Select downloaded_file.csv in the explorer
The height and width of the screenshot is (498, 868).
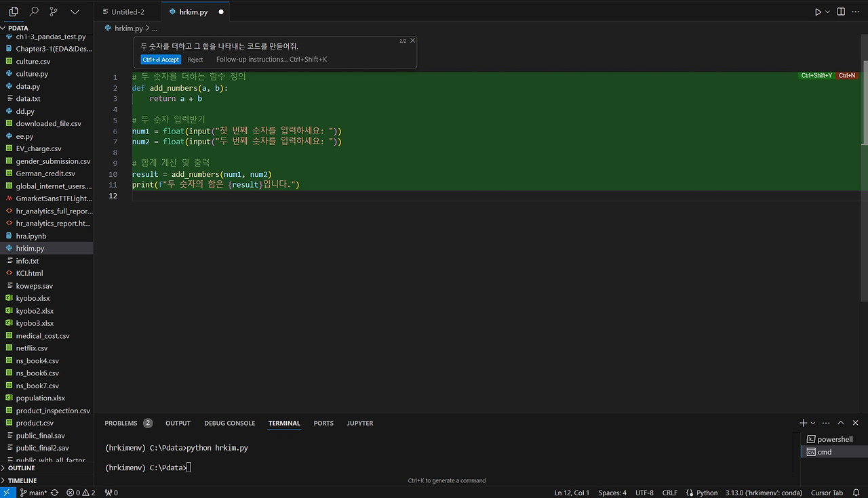[x=47, y=123]
